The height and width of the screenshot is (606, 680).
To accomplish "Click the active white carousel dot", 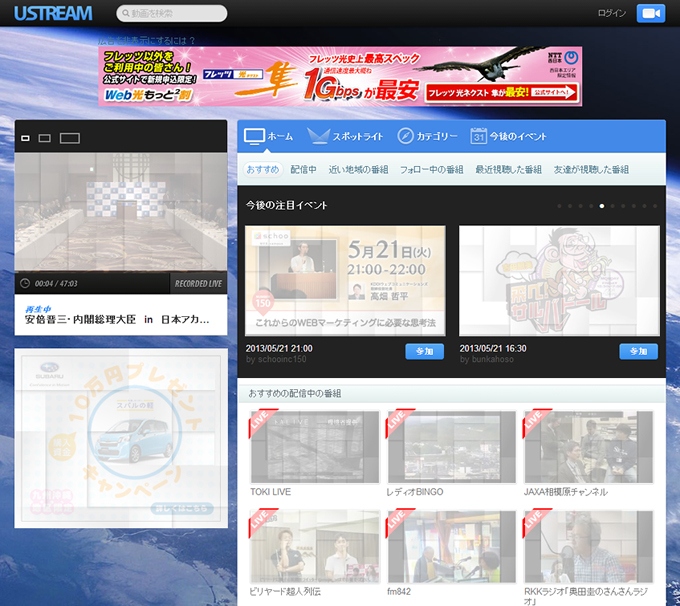I will tap(602, 206).
